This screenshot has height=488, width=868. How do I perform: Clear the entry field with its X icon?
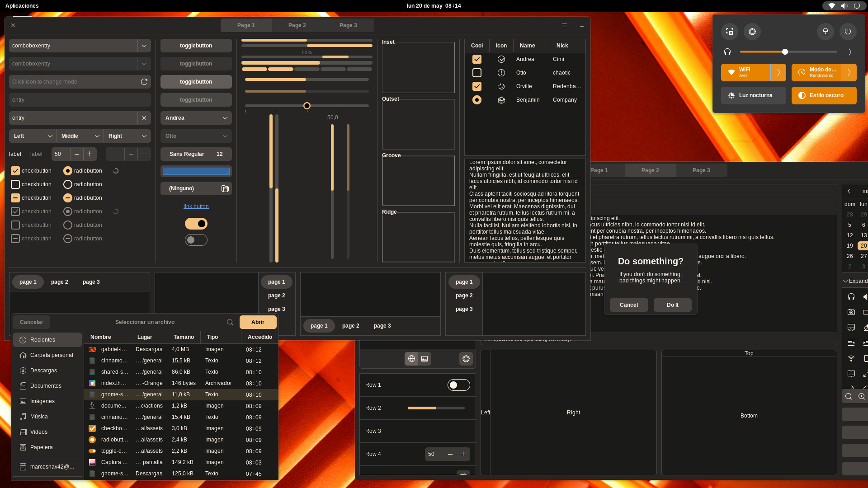click(x=144, y=118)
